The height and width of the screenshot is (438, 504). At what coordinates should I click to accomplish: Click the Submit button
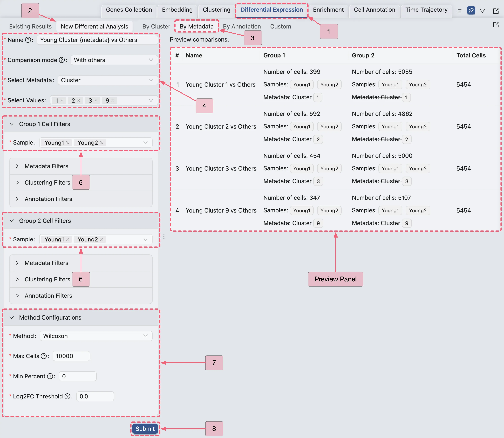(145, 429)
